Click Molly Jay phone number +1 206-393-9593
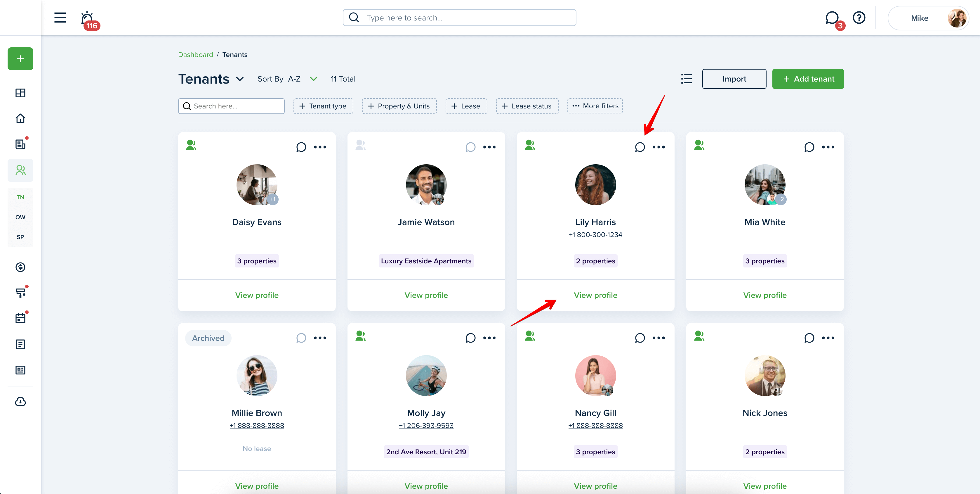 click(x=426, y=425)
